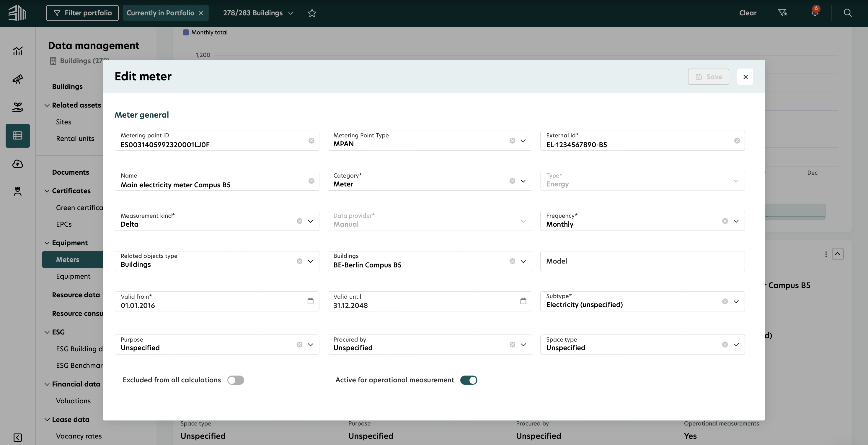868x445 pixels.
Task: Click into the Model input field
Action: click(x=642, y=261)
